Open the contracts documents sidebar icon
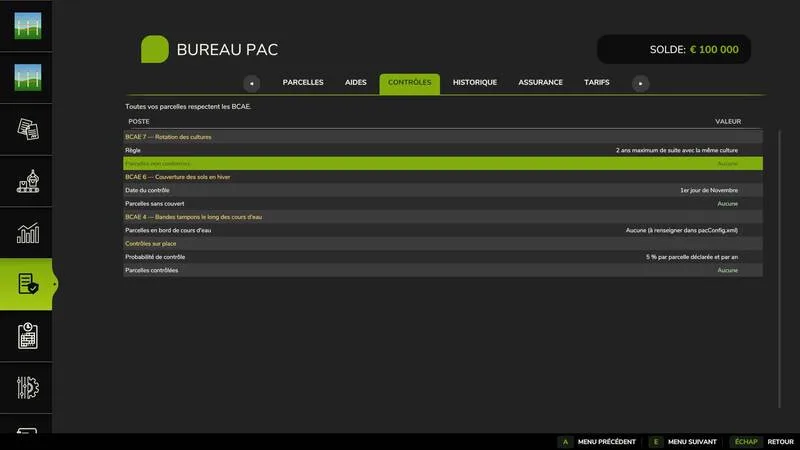This screenshot has height=450, width=800. click(x=28, y=129)
